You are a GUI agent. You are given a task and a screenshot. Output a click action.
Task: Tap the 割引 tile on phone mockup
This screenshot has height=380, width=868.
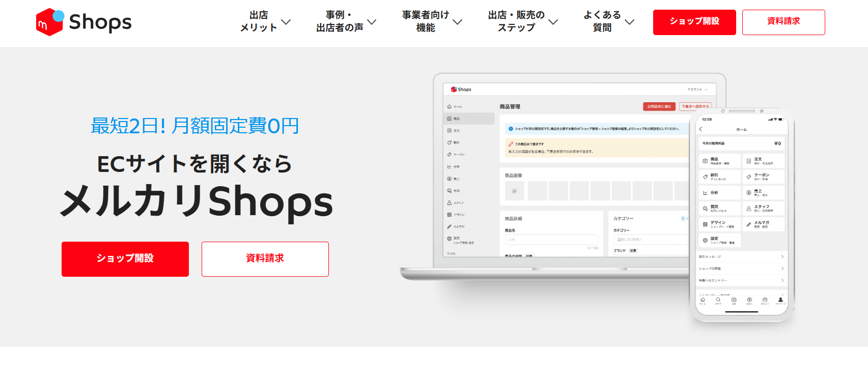coord(719,177)
